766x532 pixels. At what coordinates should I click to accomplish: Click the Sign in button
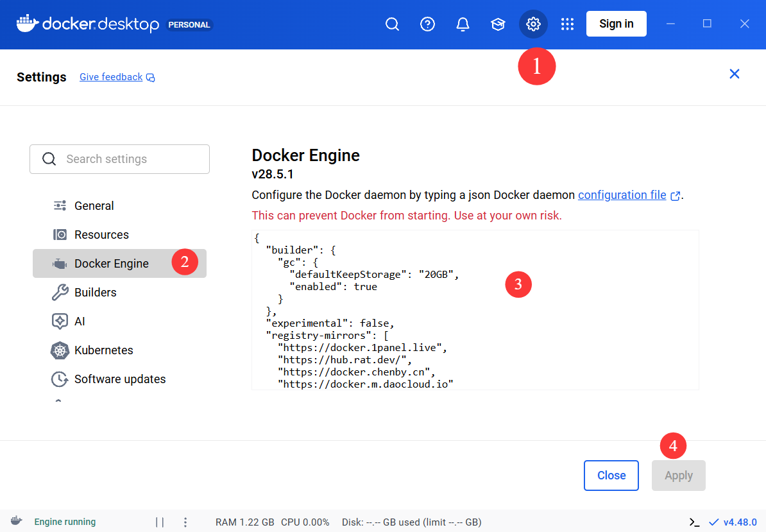616,24
